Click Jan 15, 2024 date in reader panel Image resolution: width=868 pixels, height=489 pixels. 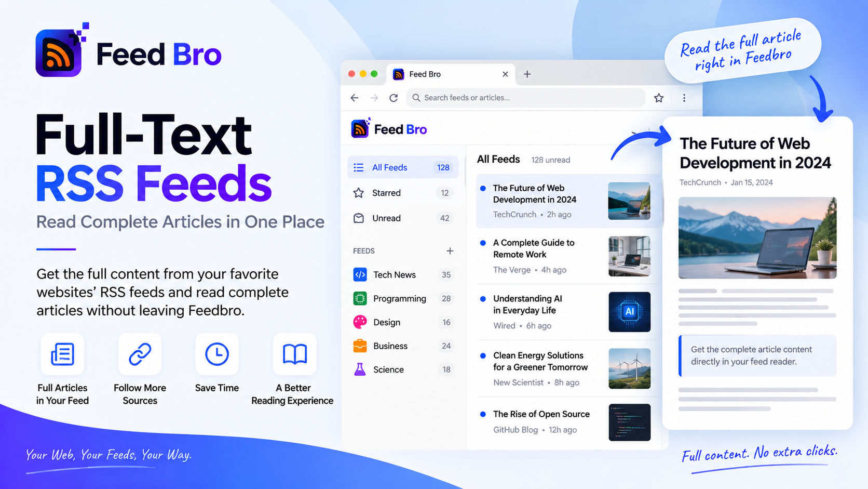752,182
